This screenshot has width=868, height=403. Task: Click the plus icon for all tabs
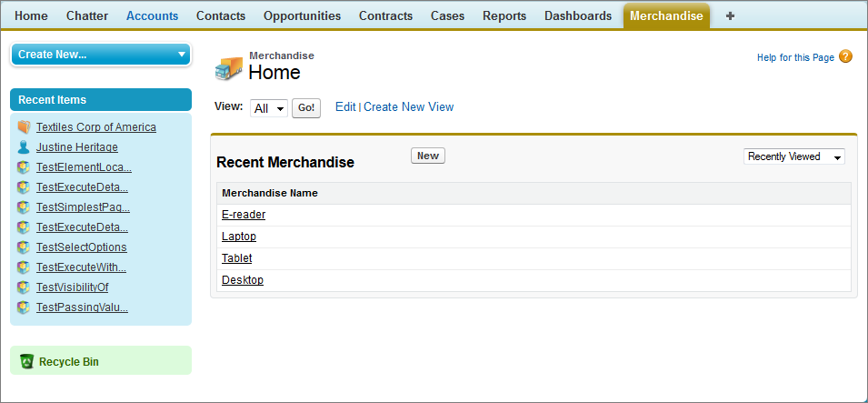730,15
